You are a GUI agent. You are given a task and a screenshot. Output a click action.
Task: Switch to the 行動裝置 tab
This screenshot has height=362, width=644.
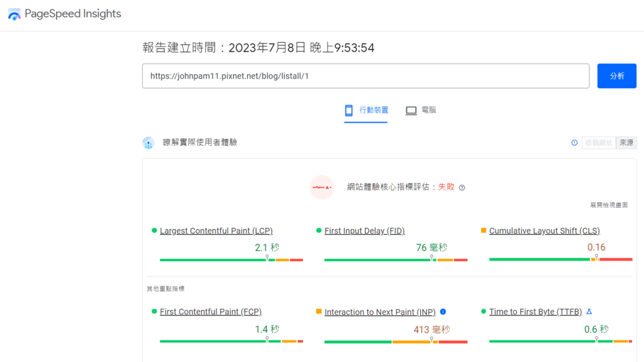coord(366,110)
